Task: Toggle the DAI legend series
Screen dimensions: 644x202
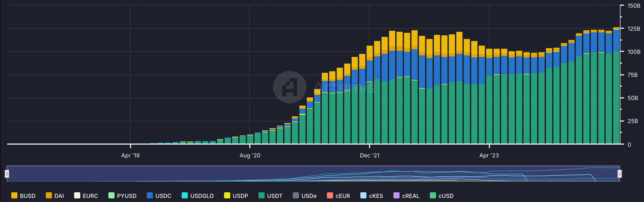Action: point(55,196)
